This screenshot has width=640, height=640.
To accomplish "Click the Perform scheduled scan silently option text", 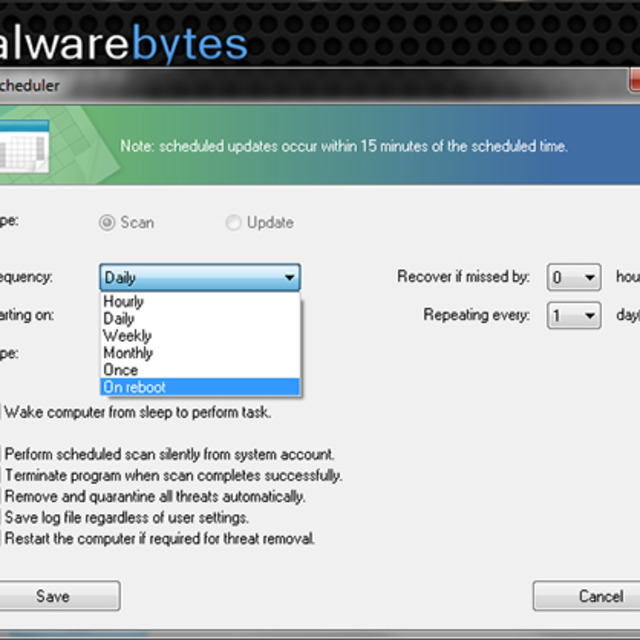I will pyautogui.click(x=169, y=454).
